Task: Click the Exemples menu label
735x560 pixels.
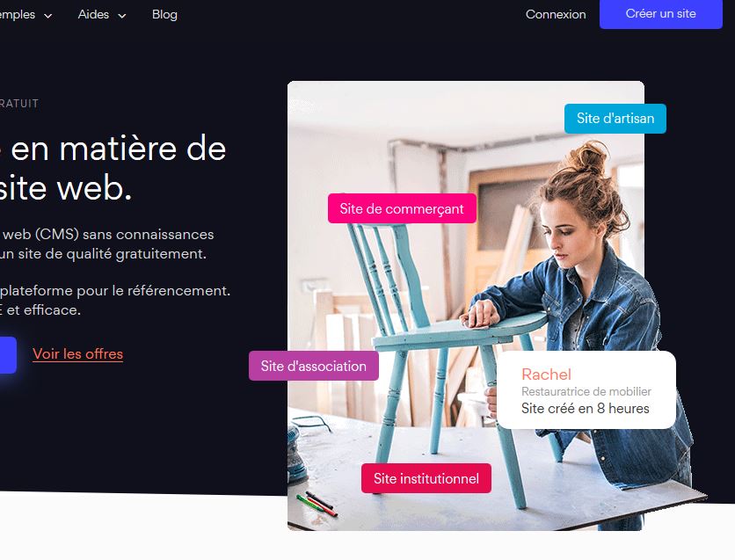Action: (18, 15)
